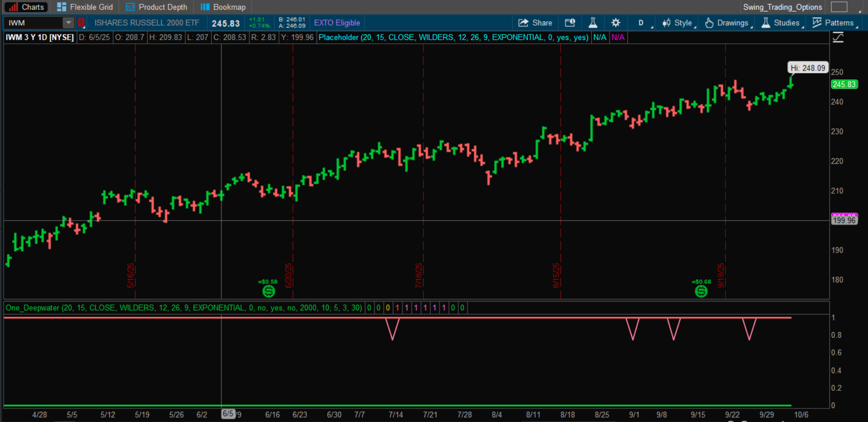Click the IWM symbol input field
The height and width of the screenshot is (422, 868).
click(34, 23)
